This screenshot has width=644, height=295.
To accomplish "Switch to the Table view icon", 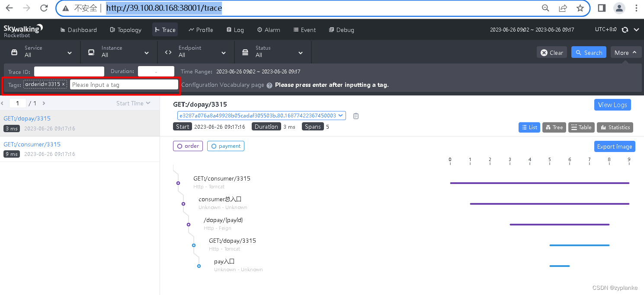I will [x=581, y=127].
